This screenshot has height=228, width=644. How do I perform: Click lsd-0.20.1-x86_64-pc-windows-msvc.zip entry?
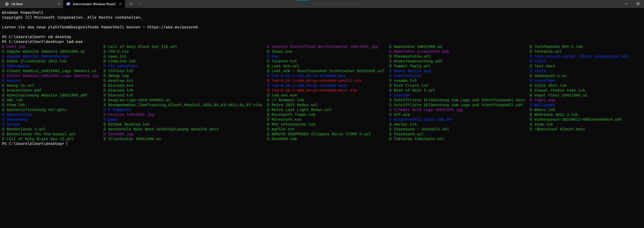coord(314,90)
